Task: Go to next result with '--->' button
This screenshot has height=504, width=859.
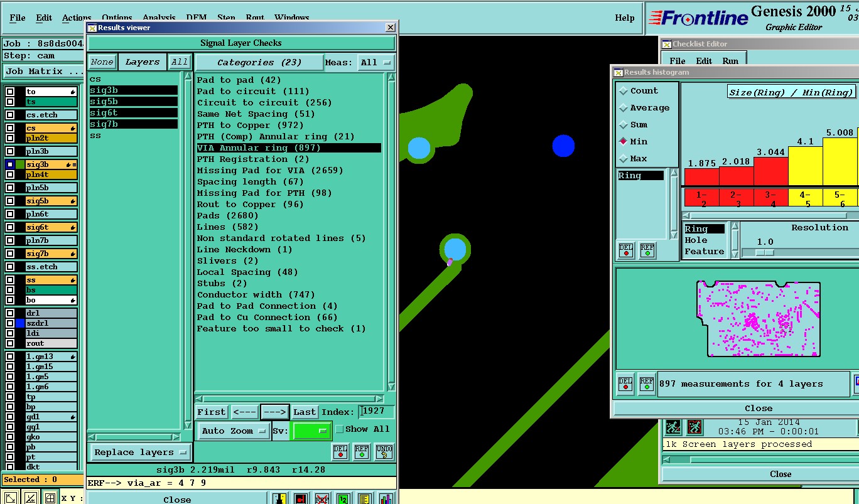Action: 275,412
